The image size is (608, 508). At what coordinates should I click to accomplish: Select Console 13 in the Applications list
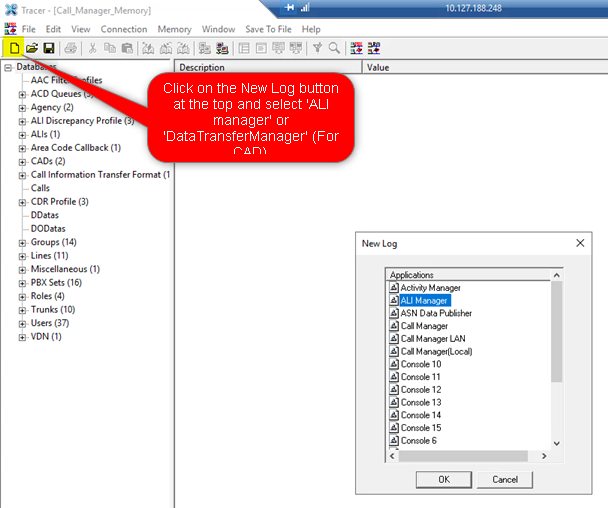[421, 402]
